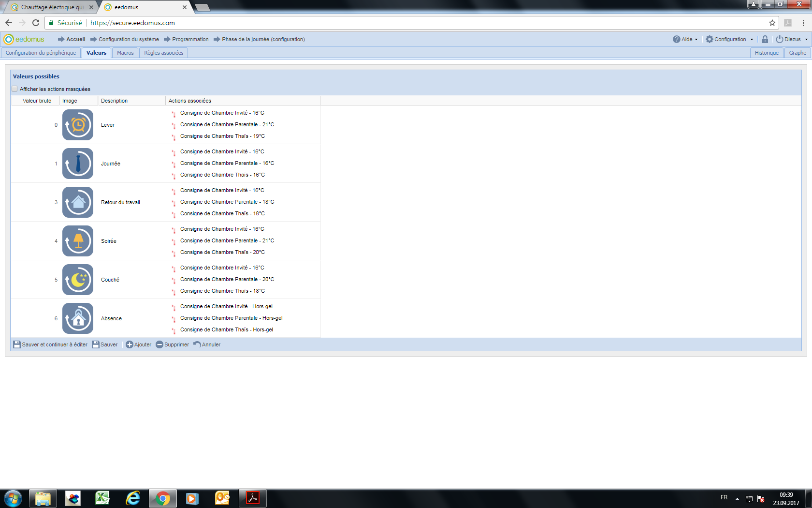Viewport: 812px width, 508px height.
Task: Open the Règles associées tab
Action: coord(163,53)
